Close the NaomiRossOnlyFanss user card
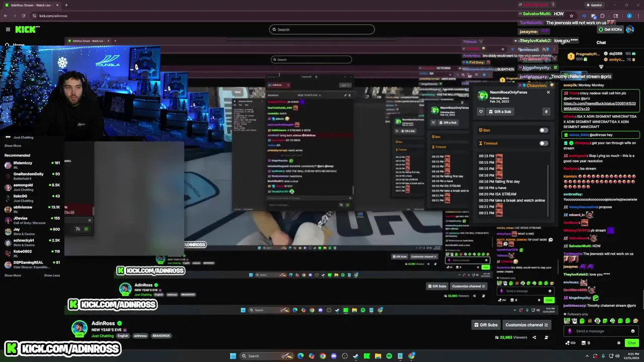Screen dimensions: 644x362 548,93
